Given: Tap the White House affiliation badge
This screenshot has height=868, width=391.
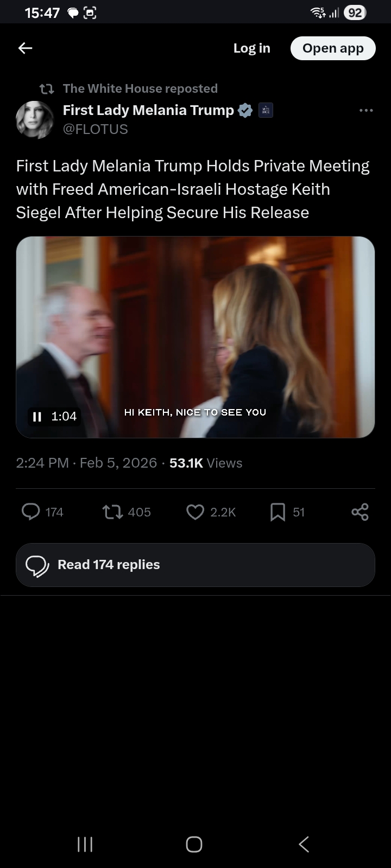Looking at the screenshot, I should click(x=266, y=110).
